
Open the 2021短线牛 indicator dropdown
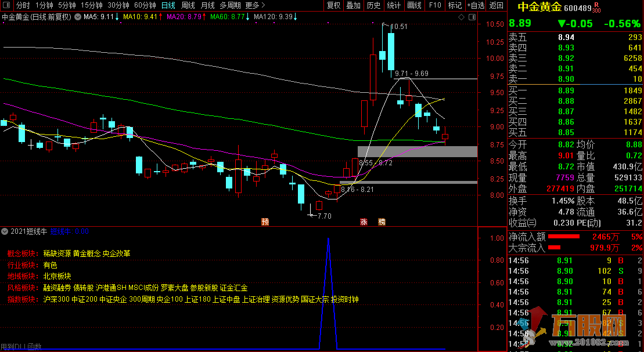pos(5,231)
